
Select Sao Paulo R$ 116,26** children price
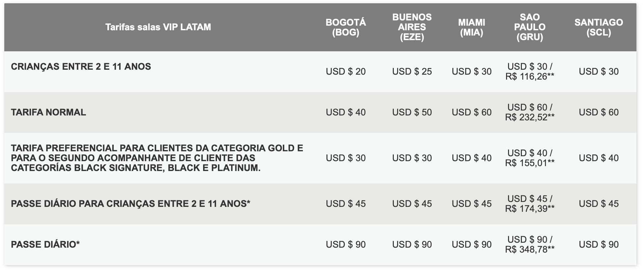(530, 76)
